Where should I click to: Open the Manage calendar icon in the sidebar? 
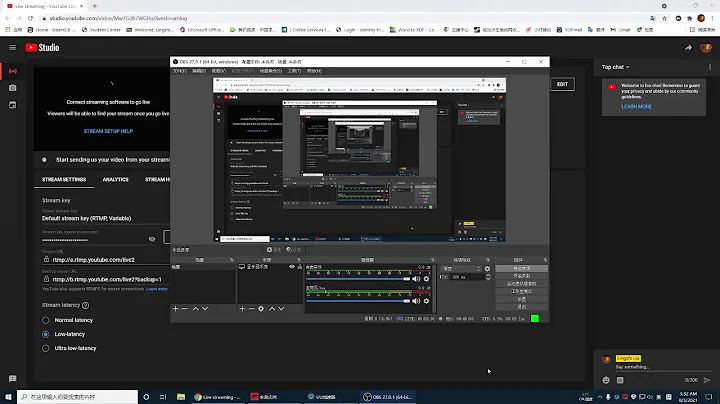[x=13, y=105]
